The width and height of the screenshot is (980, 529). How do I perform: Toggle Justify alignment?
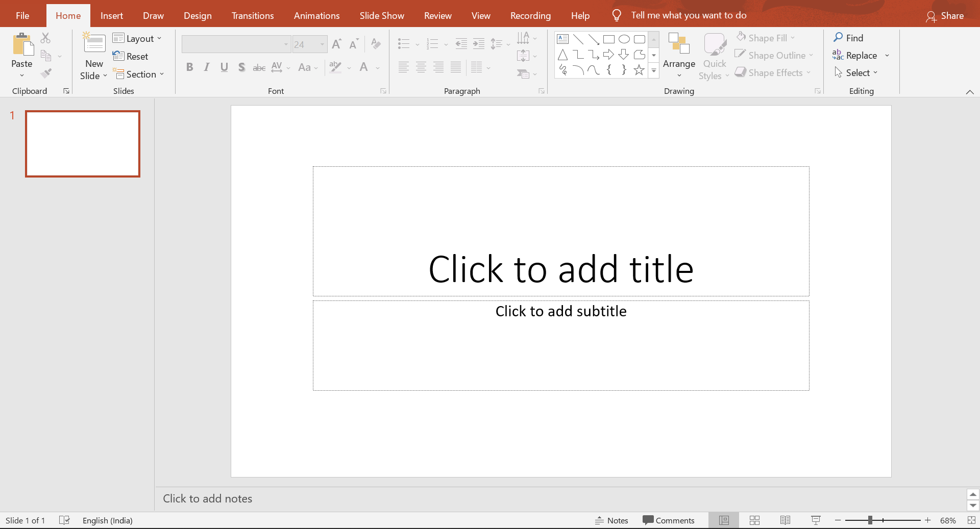455,67
